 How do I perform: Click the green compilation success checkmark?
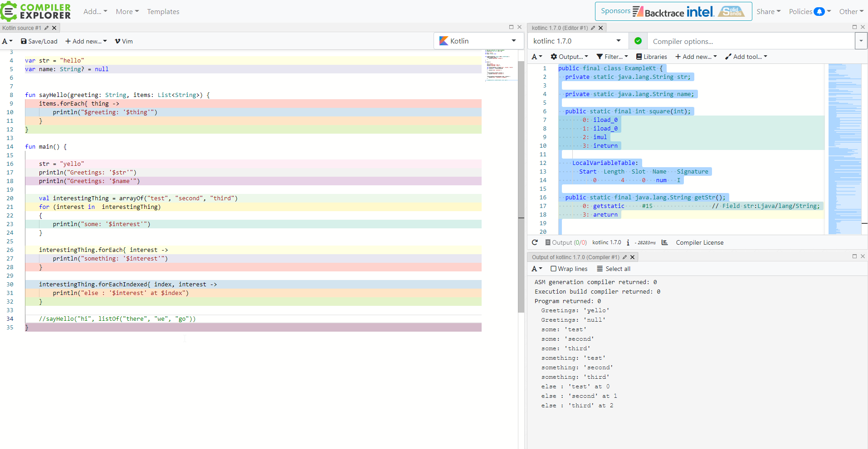638,41
